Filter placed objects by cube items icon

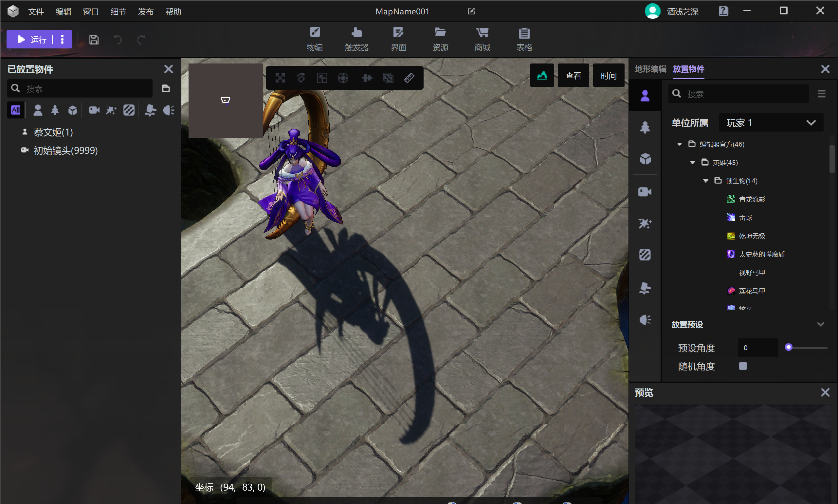point(72,110)
